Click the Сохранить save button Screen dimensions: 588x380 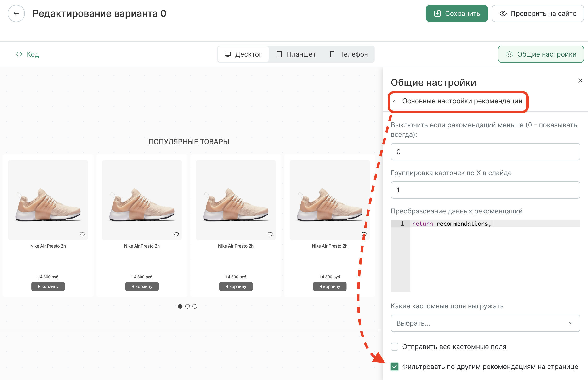click(x=457, y=13)
